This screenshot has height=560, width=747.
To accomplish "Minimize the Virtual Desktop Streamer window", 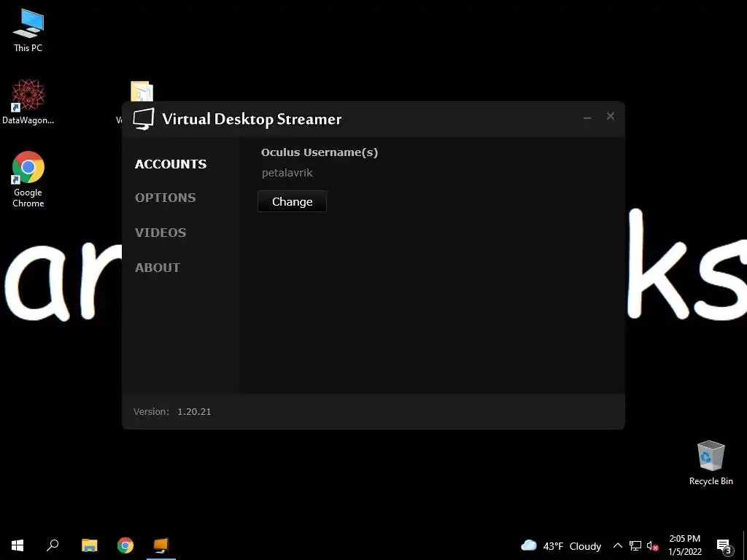I will point(587,117).
